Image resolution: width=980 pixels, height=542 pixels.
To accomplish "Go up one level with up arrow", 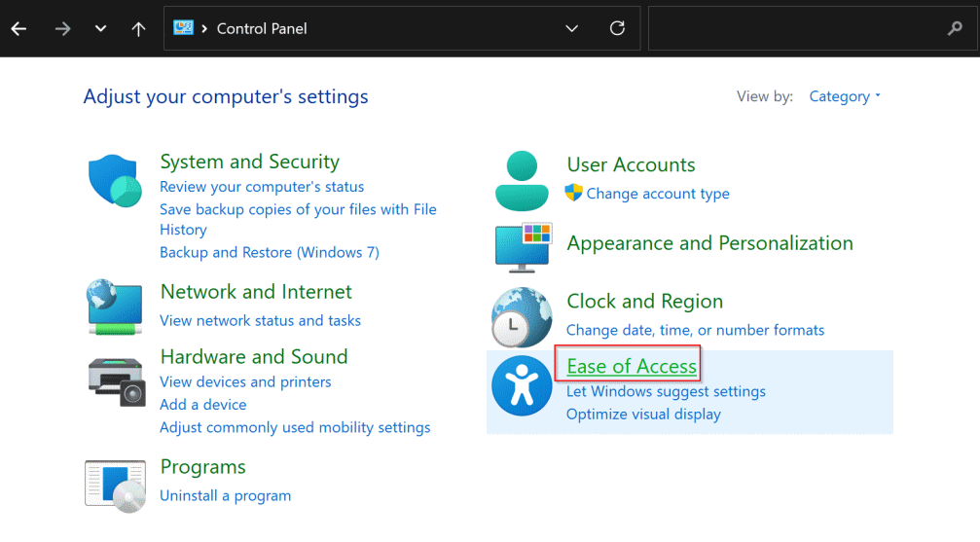I will [x=138, y=29].
